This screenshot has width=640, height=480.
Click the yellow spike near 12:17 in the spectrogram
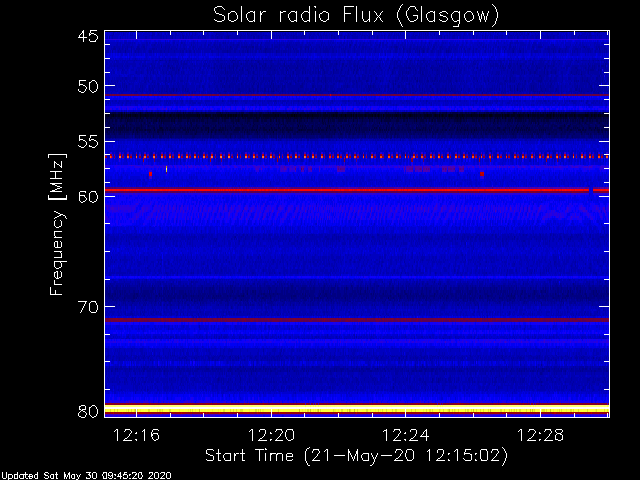[167, 169]
